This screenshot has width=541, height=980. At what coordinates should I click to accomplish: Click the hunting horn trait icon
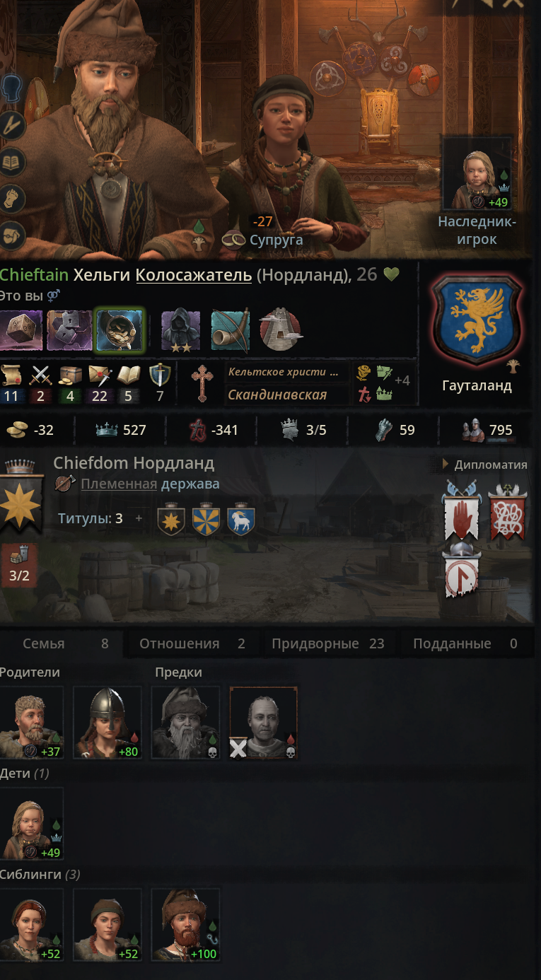(x=231, y=330)
